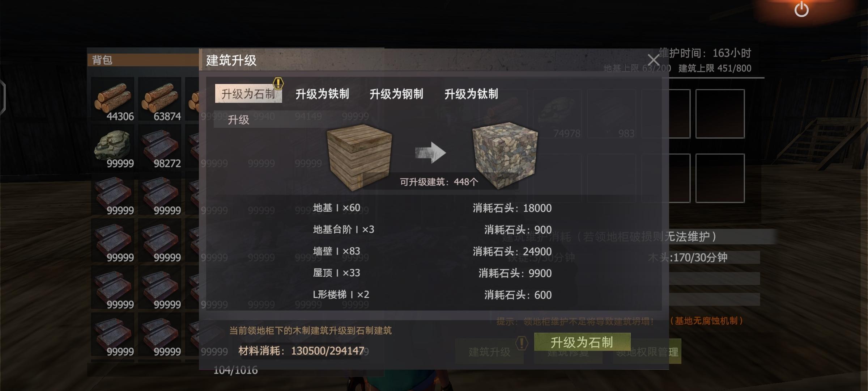Select the 升级为石制 tab
Viewport: 868px width, 391px height.
248,94
